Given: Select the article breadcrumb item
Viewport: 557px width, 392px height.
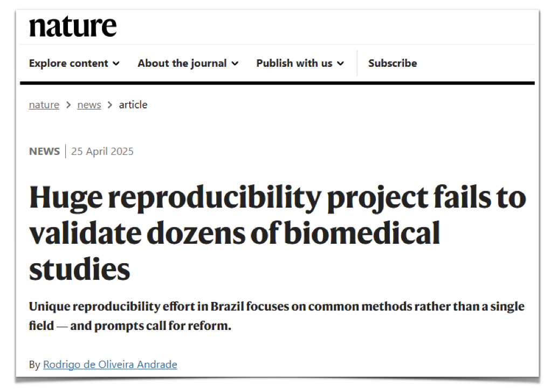Looking at the screenshot, I should pyautogui.click(x=133, y=105).
